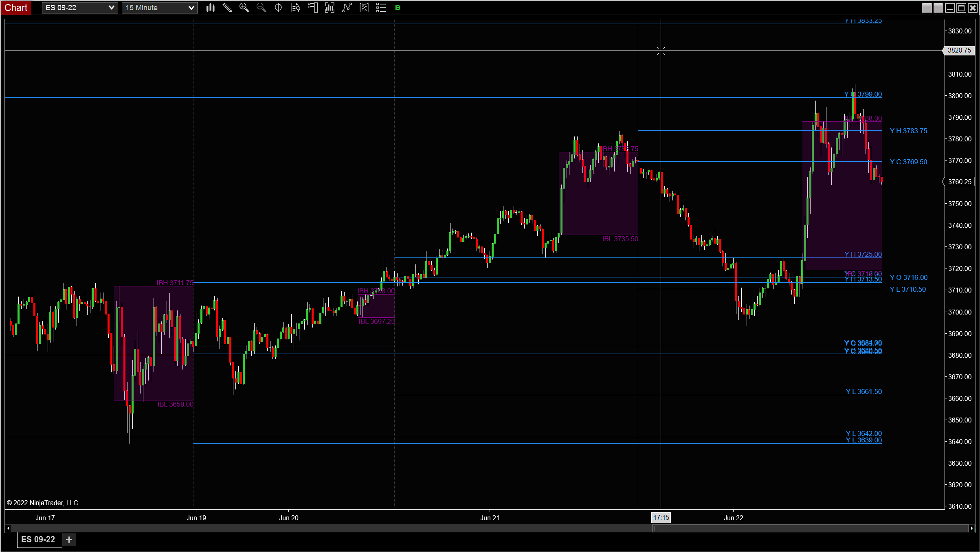Open the data box document-search icon
Image resolution: width=980 pixels, height=552 pixels.
tap(295, 8)
